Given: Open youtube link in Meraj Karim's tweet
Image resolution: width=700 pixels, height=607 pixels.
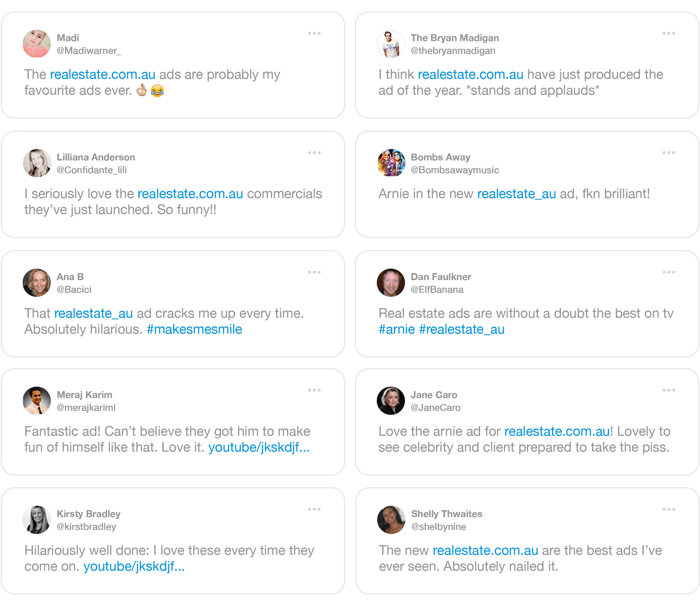Looking at the screenshot, I should click(259, 447).
